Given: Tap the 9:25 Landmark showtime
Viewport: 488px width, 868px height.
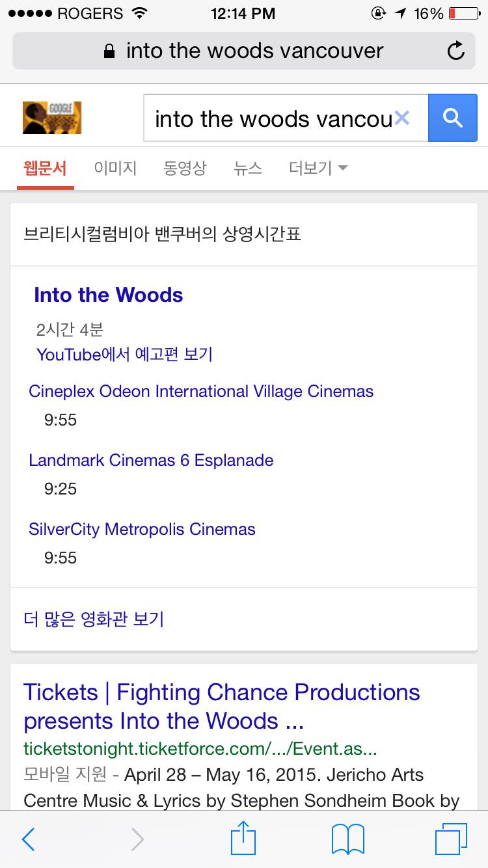Looking at the screenshot, I should point(61,489).
